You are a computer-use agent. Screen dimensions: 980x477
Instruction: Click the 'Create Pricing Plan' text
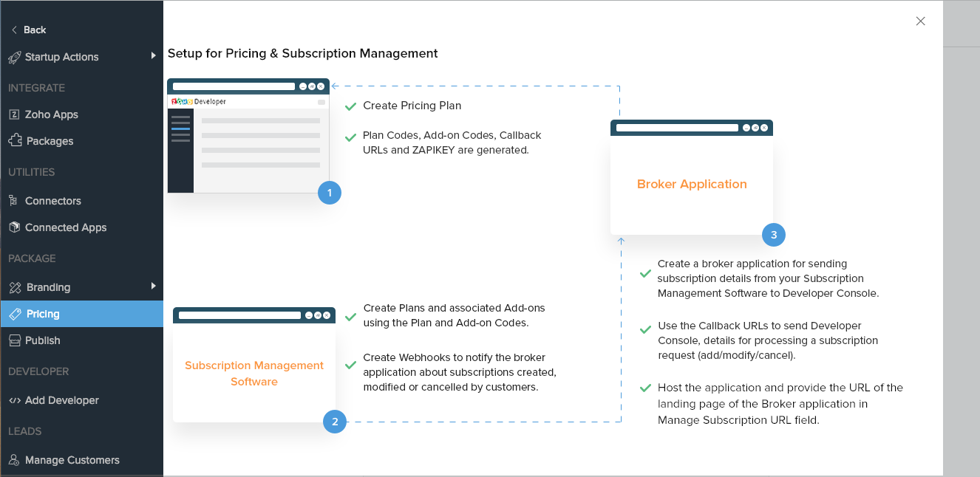click(x=412, y=106)
